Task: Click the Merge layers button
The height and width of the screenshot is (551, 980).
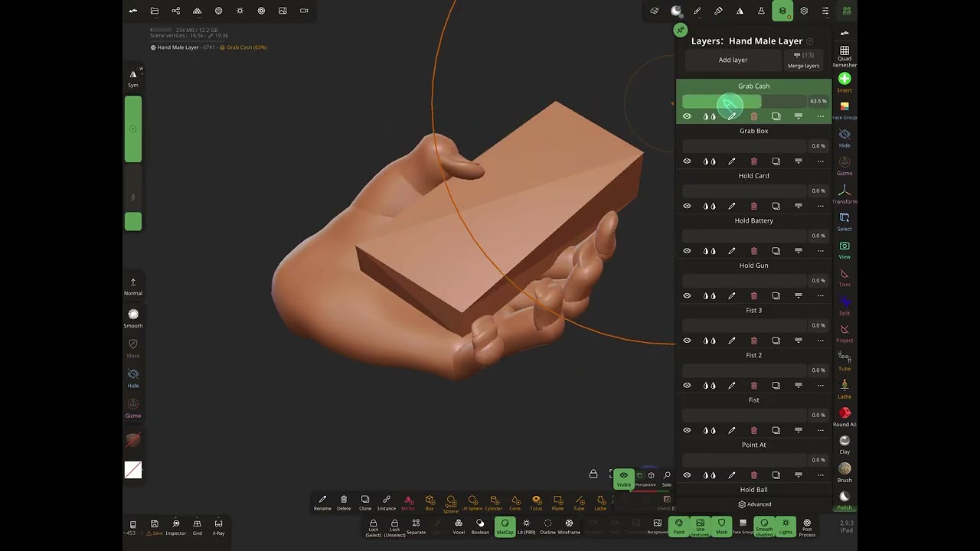Action: (x=803, y=60)
